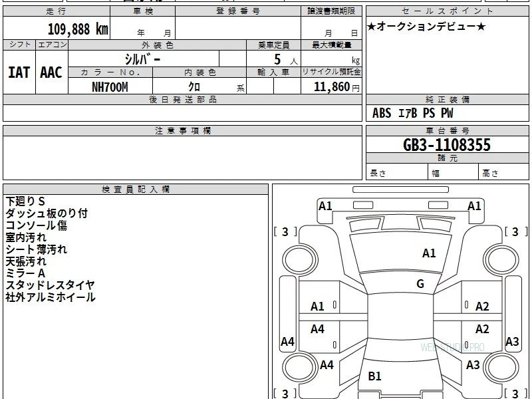Click the inspector note 下廻りS
The image size is (532, 399).
(25, 201)
